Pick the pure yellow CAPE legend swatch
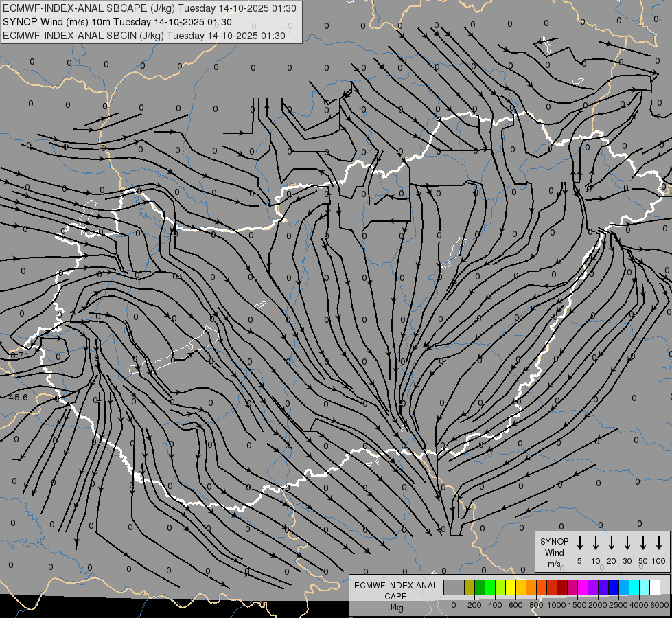Image resolution: width=672 pixels, height=618 pixels. pyautogui.click(x=511, y=587)
